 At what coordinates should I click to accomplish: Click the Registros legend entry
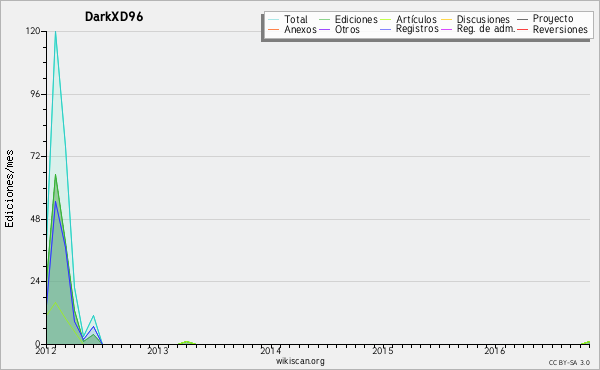[x=417, y=29]
